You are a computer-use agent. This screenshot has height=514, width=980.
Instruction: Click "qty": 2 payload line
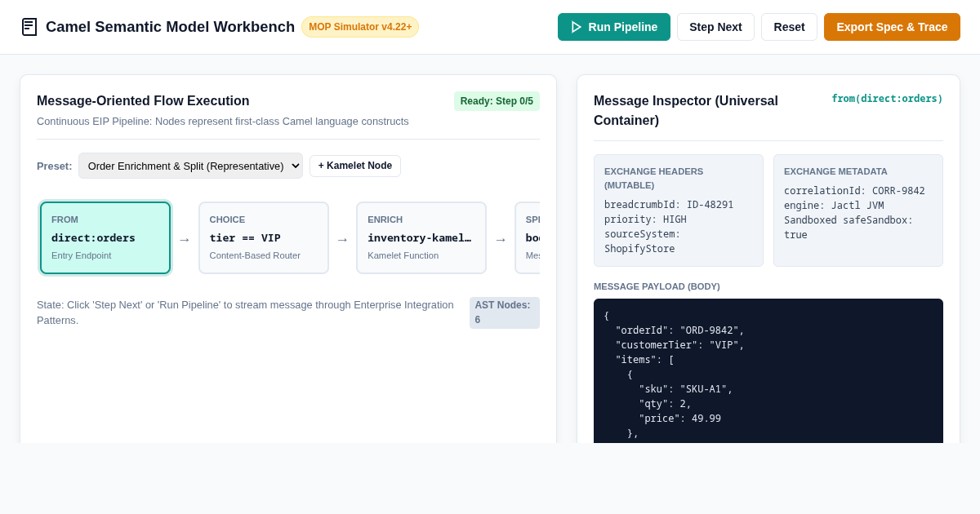(665, 404)
